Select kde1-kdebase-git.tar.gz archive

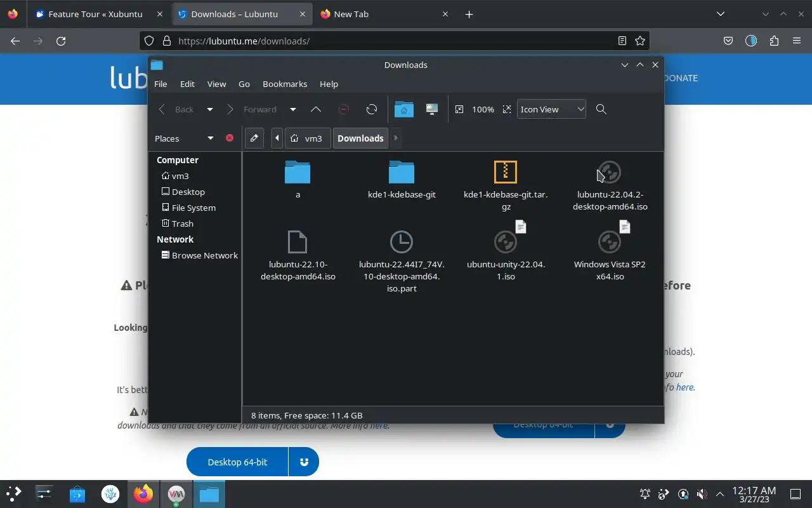point(506,185)
